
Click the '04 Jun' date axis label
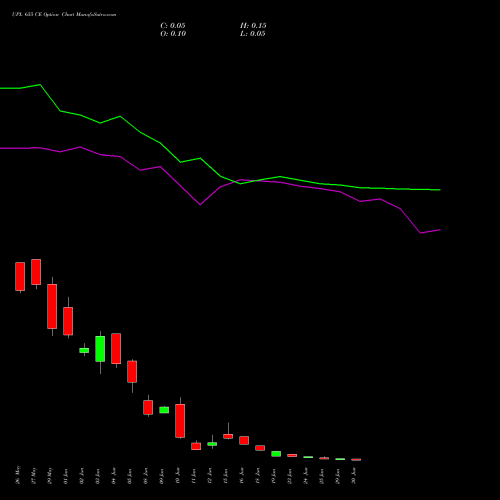(114, 476)
